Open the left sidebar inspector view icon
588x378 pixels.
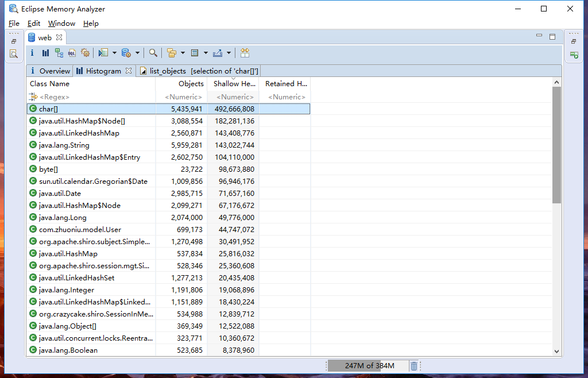[x=14, y=54]
